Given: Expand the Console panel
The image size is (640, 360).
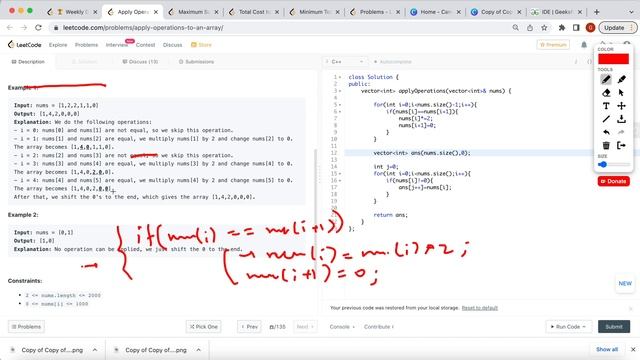Looking at the screenshot, I should click(342, 327).
